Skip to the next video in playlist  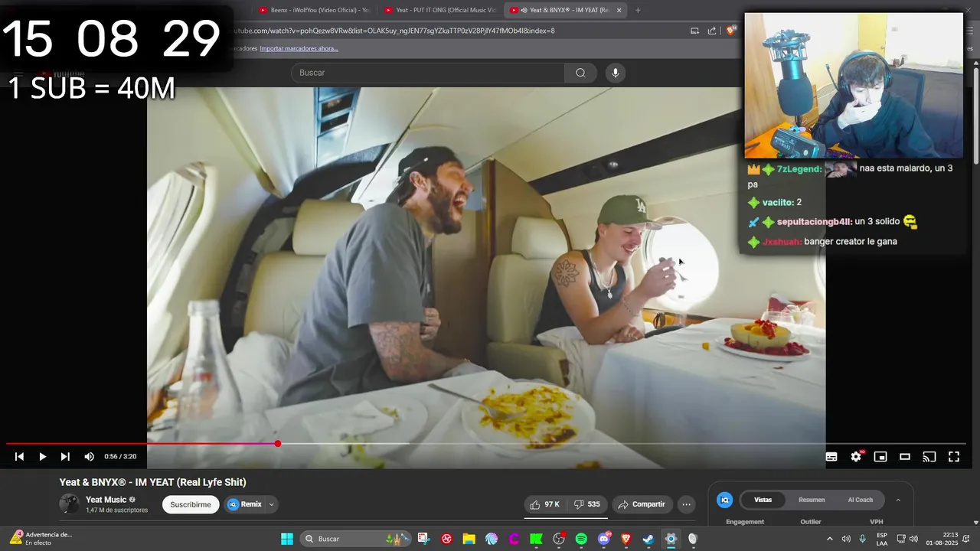point(65,457)
